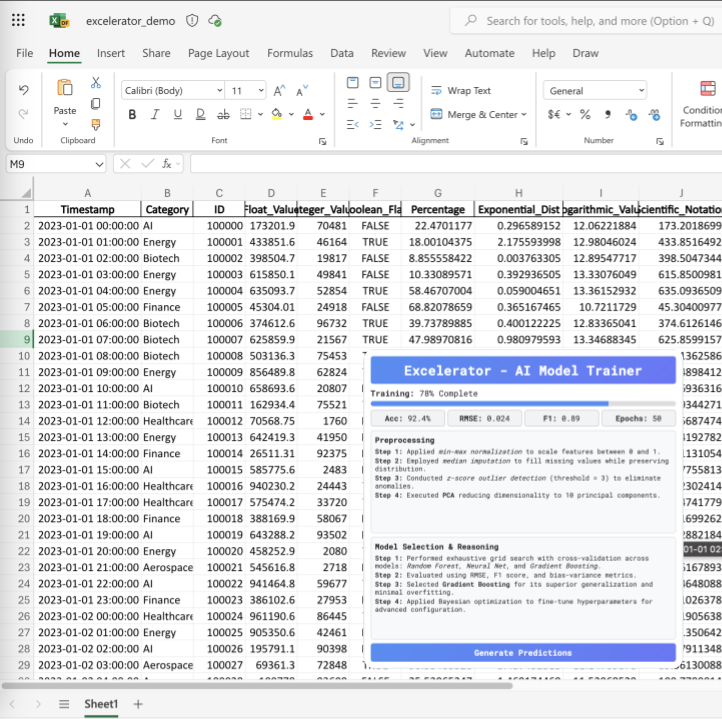
Task: Increase cell indent
Action: tap(375, 124)
